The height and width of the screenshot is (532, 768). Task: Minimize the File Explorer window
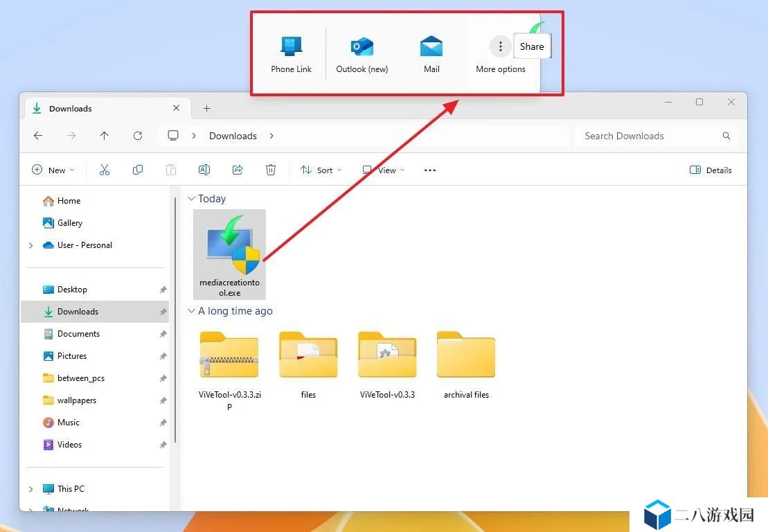click(x=668, y=102)
